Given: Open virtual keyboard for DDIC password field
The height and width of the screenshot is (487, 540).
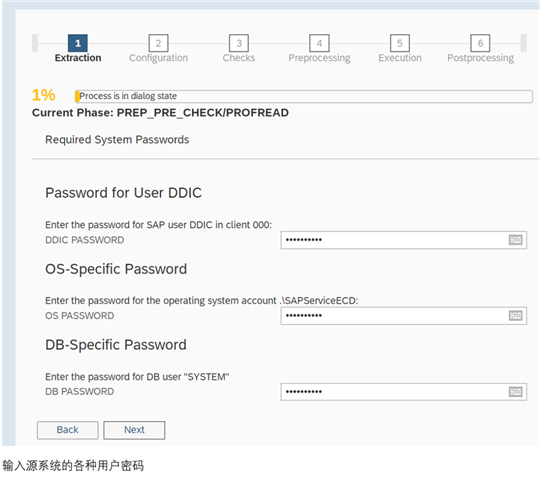Looking at the screenshot, I should click(515, 240).
